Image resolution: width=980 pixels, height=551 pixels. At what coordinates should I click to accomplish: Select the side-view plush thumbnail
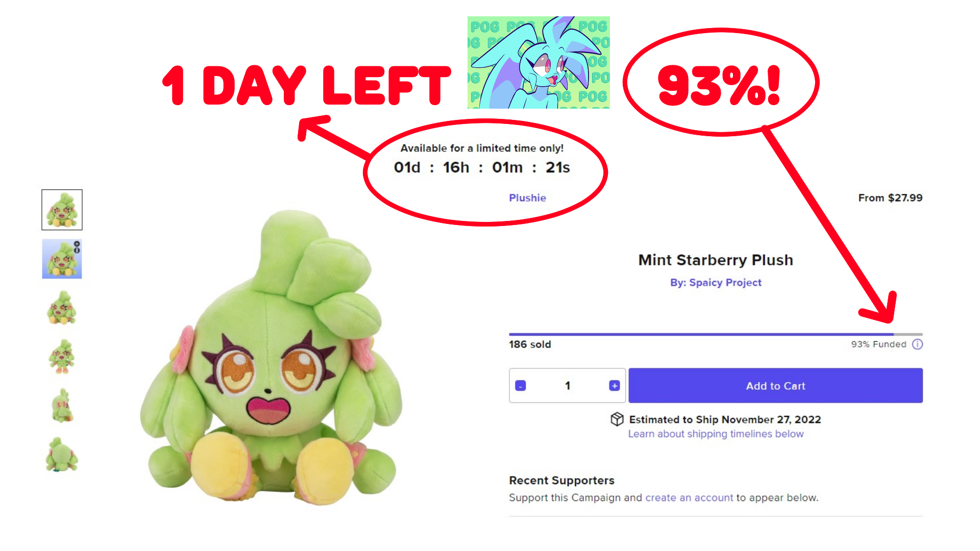pyautogui.click(x=62, y=406)
